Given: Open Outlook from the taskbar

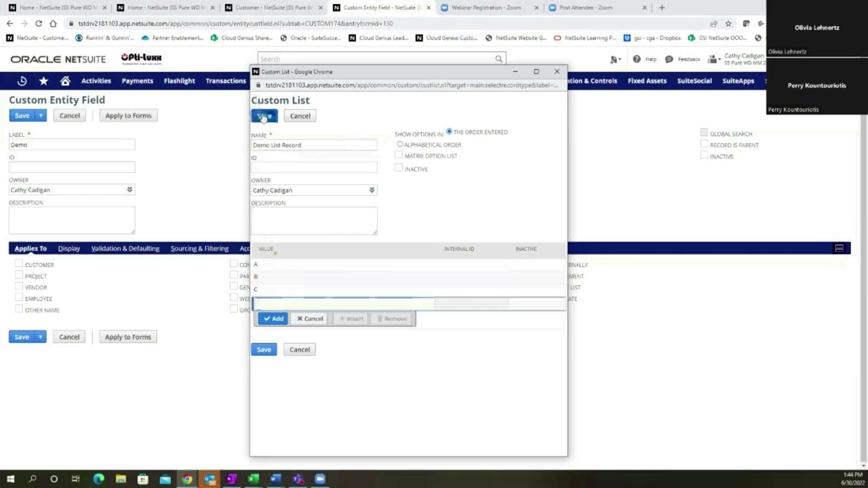Looking at the screenshot, I should click(209, 479).
